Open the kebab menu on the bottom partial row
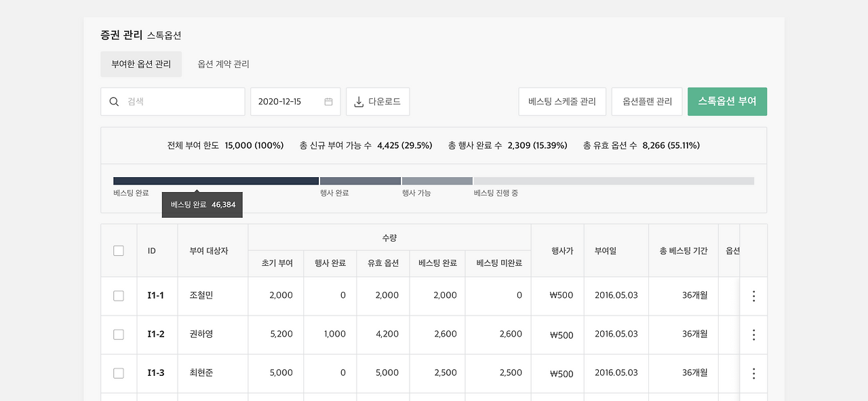Viewport: 868px width, 401px height. click(753, 398)
